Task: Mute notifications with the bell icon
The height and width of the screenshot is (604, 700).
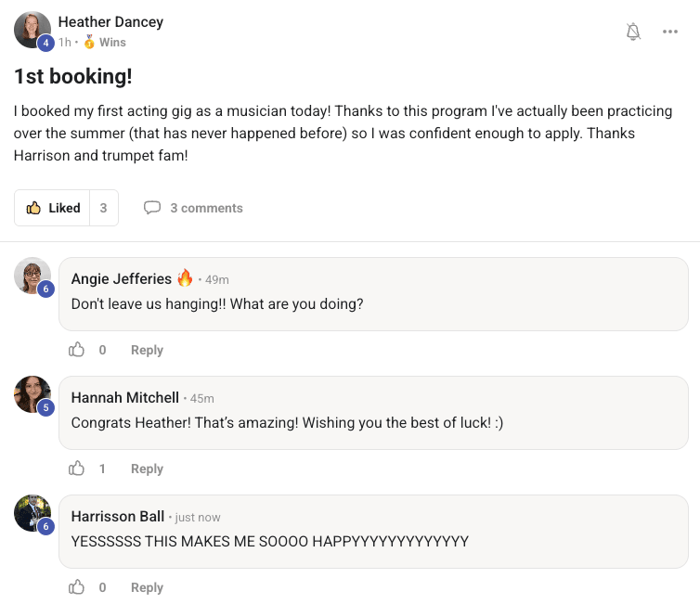Action: (x=633, y=32)
